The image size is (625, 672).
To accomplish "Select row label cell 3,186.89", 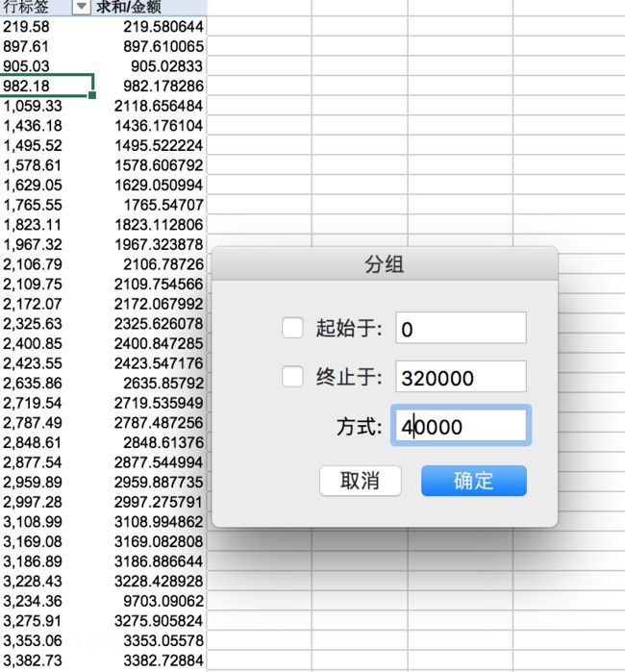I will [x=47, y=561].
